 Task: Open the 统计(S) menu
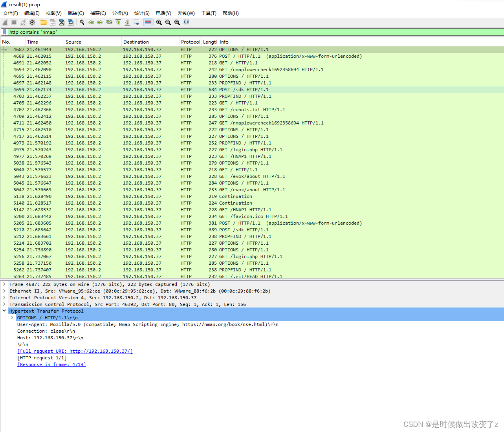(x=142, y=13)
